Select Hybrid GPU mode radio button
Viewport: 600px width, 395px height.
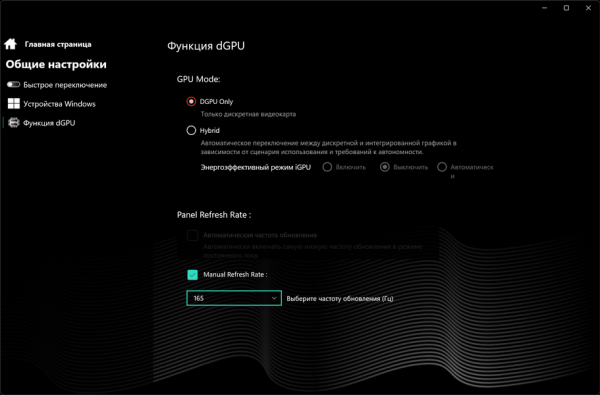[x=191, y=131]
